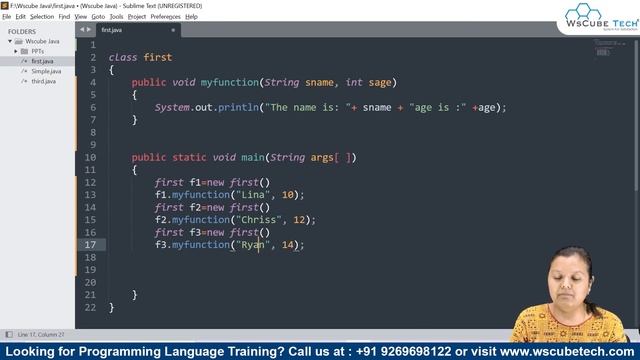Open the Project menu
Image resolution: width=640 pixels, height=360 pixels.
(137, 17)
